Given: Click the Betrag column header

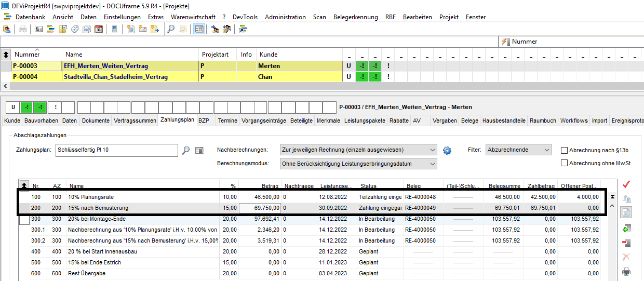Looking at the screenshot, I should [260, 185].
